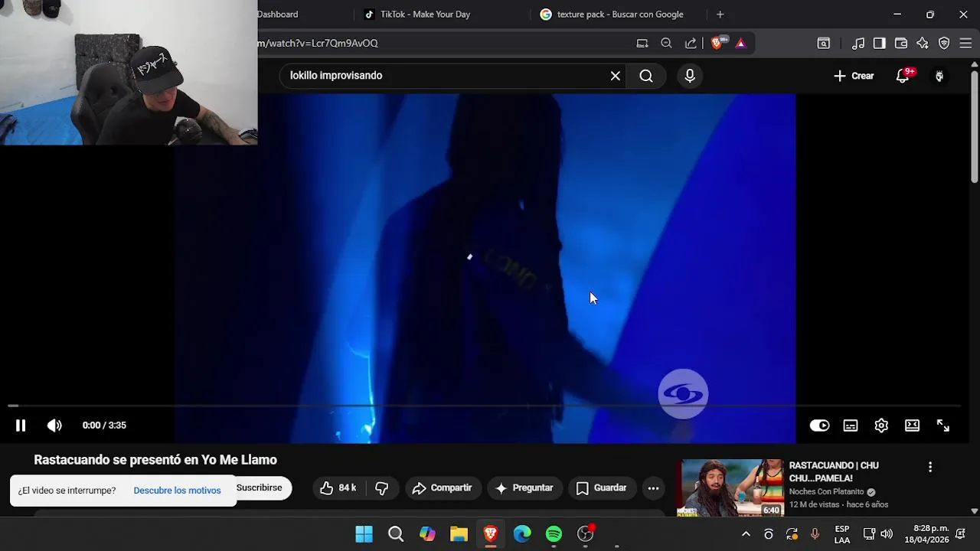Open the Brave VPN shield icon
This screenshot has width=980, height=551.
pos(944,44)
